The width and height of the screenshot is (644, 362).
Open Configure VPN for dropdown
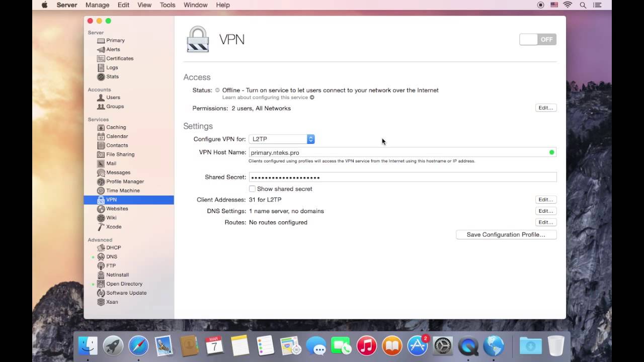(282, 139)
